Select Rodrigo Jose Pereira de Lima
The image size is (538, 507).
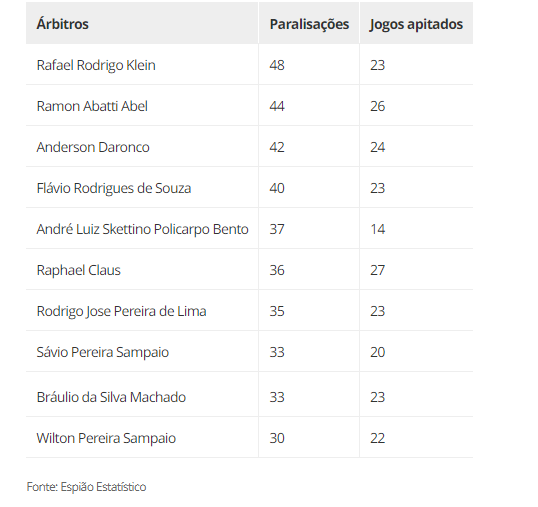tap(121, 311)
